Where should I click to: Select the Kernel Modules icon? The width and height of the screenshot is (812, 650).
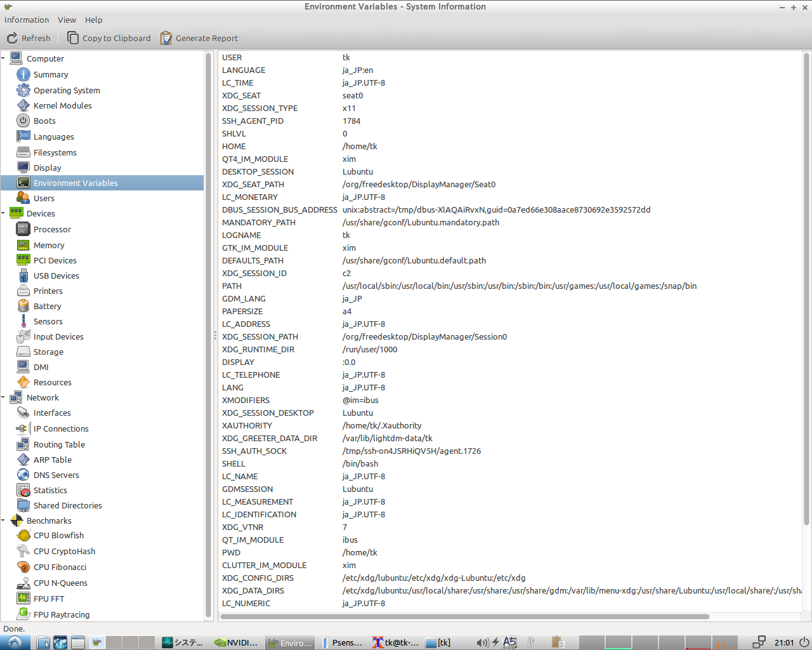click(23, 105)
